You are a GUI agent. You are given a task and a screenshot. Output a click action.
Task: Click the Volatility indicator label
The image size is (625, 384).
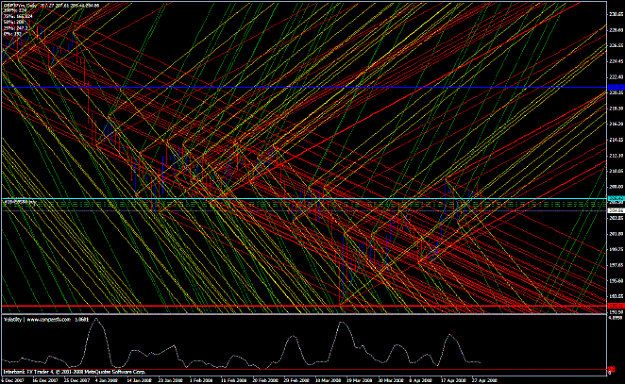(46, 319)
